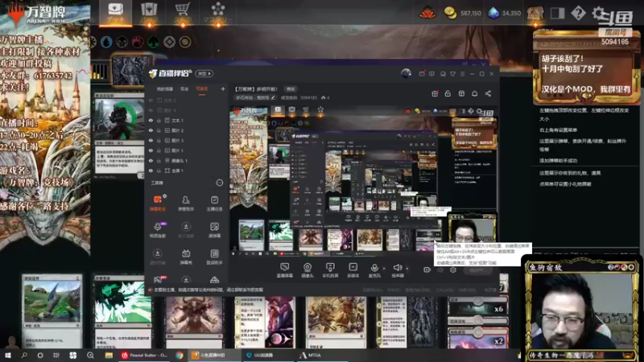644x362 pixels.
Task: Add multimedia source in bottom bar
Action: coord(353,270)
